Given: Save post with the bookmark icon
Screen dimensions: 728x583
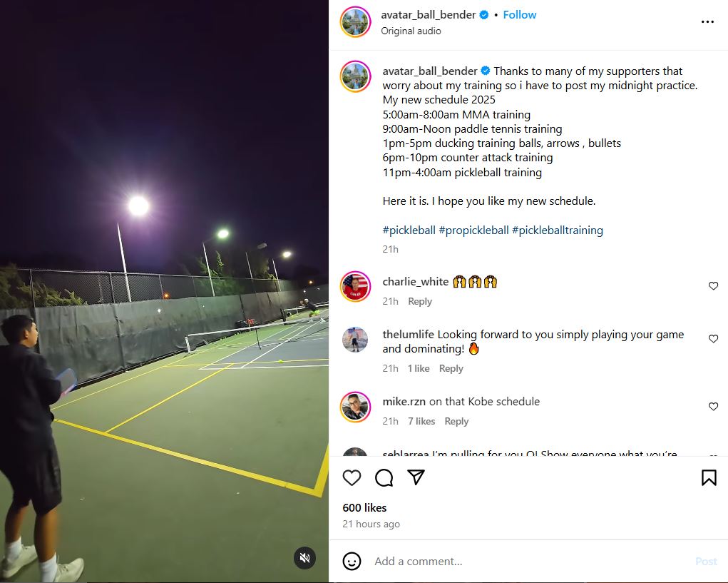Looking at the screenshot, I should click(x=709, y=477).
